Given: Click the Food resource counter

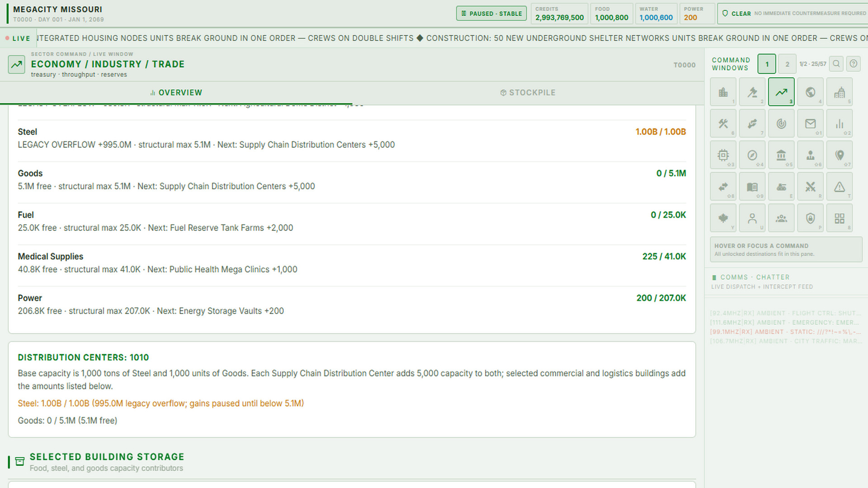Looking at the screenshot, I should coord(611,14).
